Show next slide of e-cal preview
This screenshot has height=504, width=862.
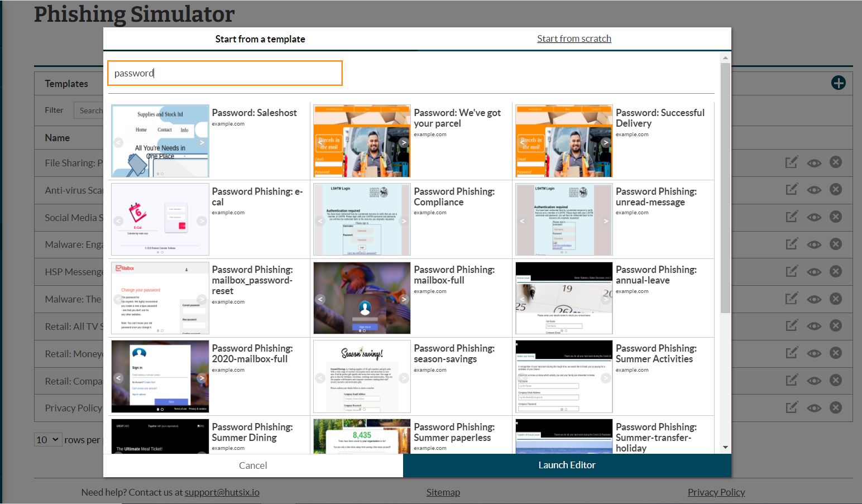coord(202,221)
